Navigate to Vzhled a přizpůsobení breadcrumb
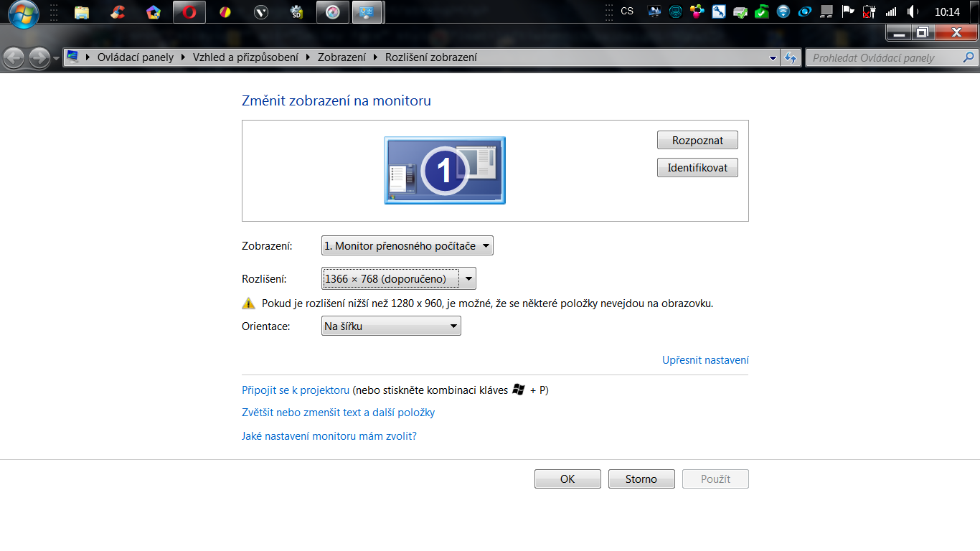This screenshot has width=980, height=551. [x=245, y=57]
